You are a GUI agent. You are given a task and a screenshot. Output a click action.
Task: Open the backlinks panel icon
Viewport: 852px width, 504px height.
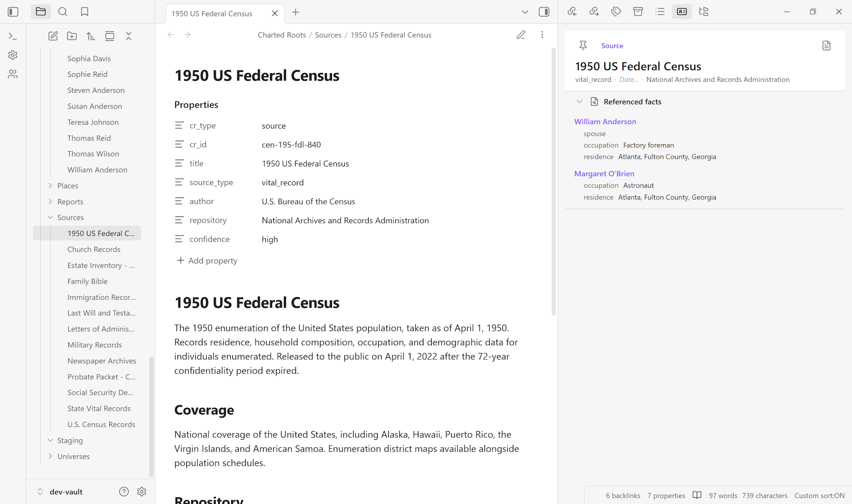[x=572, y=12]
